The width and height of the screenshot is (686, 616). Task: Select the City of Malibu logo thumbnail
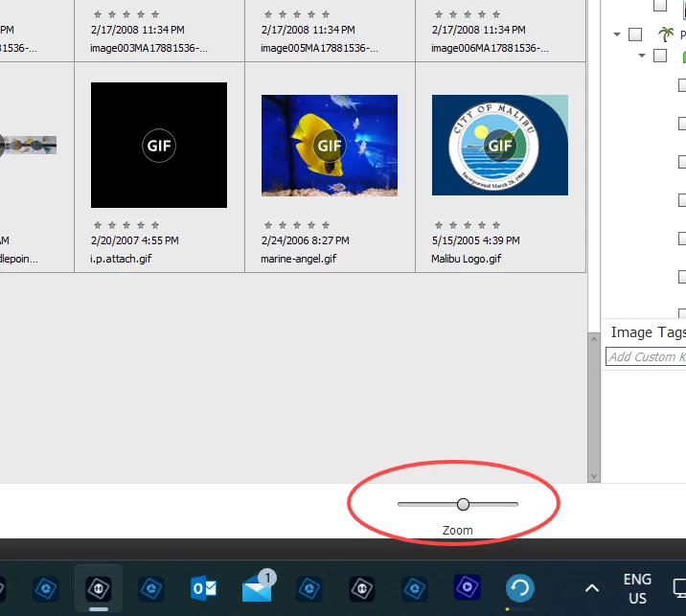[x=500, y=146]
